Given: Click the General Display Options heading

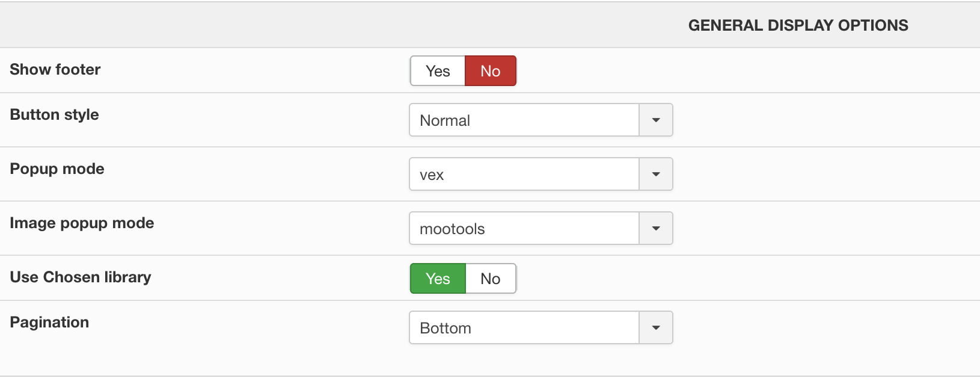Looking at the screenshot, I should [x=798, y=25].
